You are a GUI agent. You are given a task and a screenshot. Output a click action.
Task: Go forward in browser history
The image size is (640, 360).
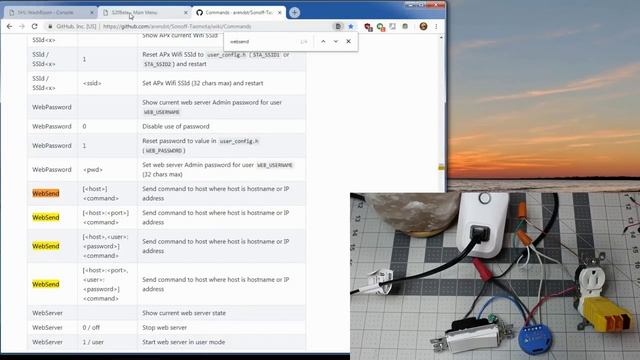(22, 27)
